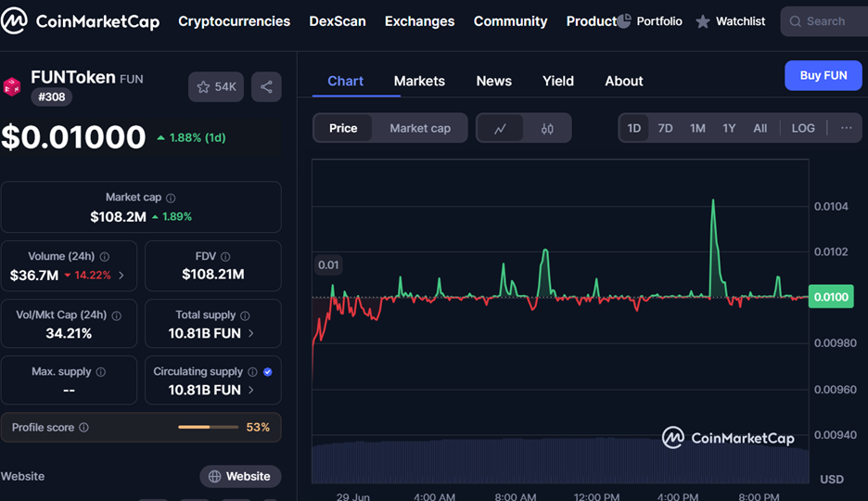Click the FDV info icon
This screenshot has width=868, height=501.
pyautogui.click(x=225, y=256)
